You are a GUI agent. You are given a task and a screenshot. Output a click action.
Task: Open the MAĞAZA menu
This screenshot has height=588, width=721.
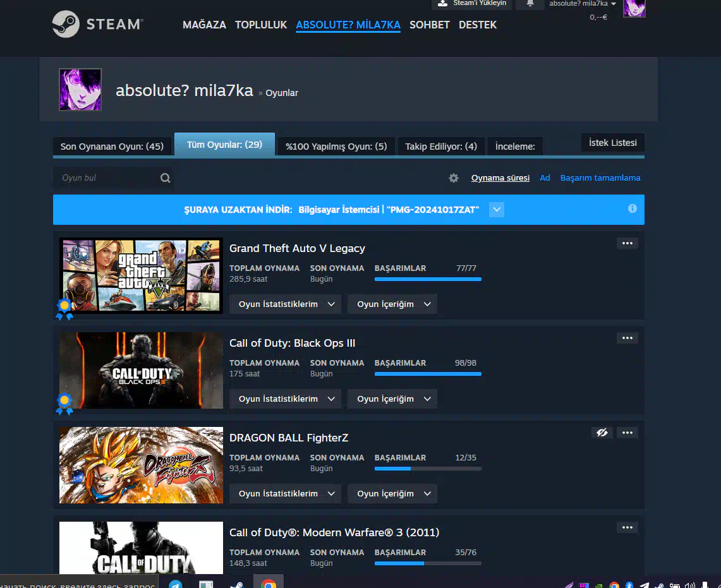[x=204, y=25]
